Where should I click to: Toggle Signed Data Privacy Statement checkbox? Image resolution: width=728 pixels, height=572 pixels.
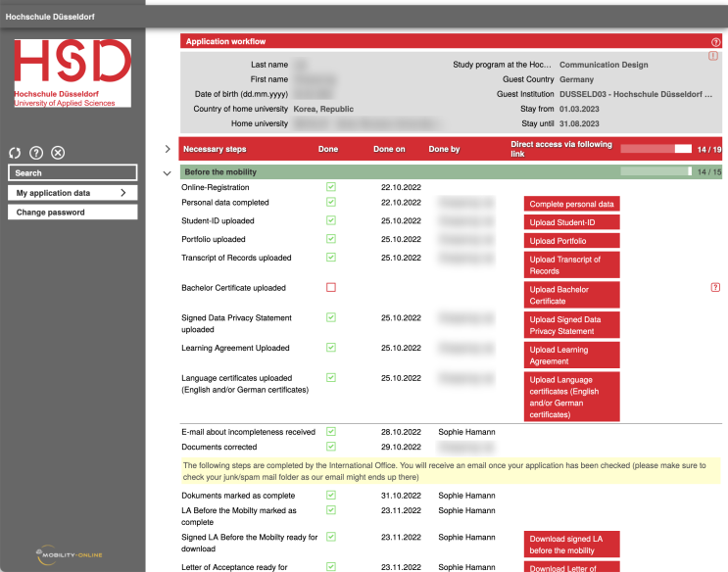click(x=331, y=317)
